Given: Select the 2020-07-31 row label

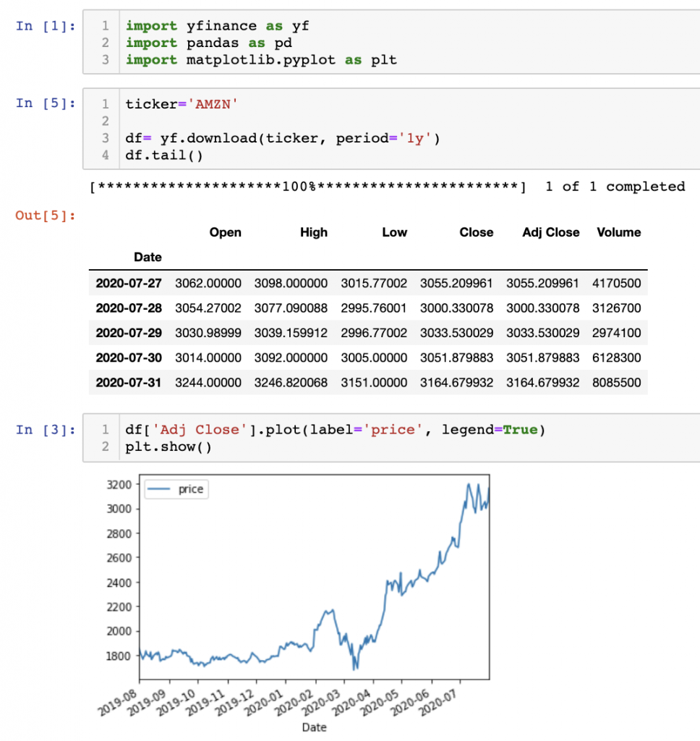Looking at the screenshot, I should click(129, 382).
